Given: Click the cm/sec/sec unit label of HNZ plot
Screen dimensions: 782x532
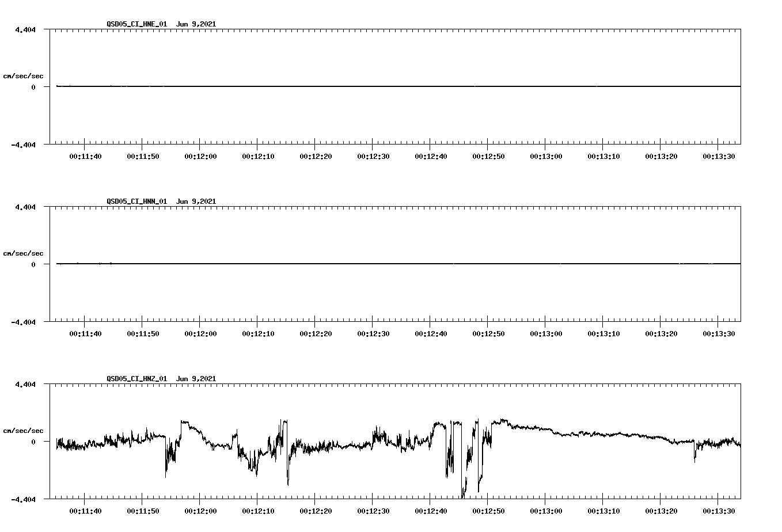Looking at the screenshot, I should pyautogui.click(x=23, y=431).
